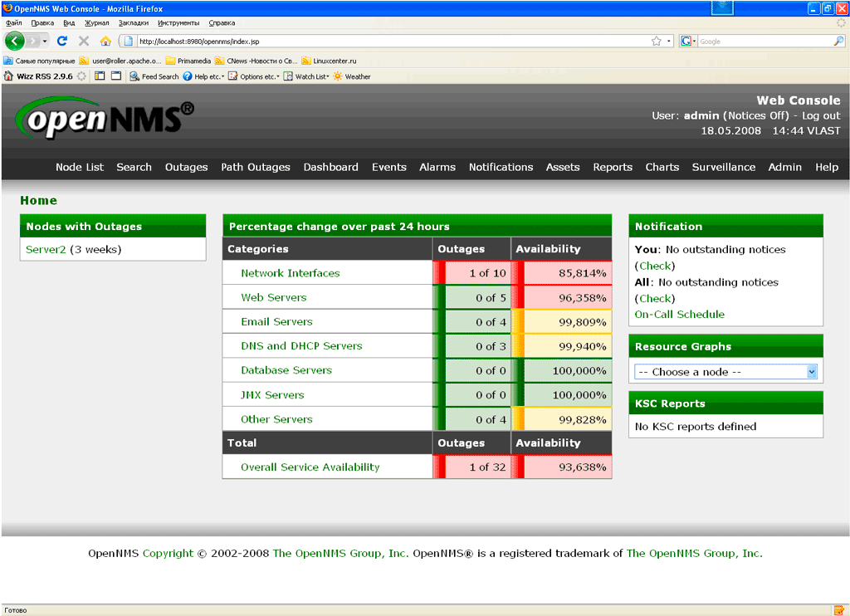Click the Network Interfaces category link

tap(290, 273)
